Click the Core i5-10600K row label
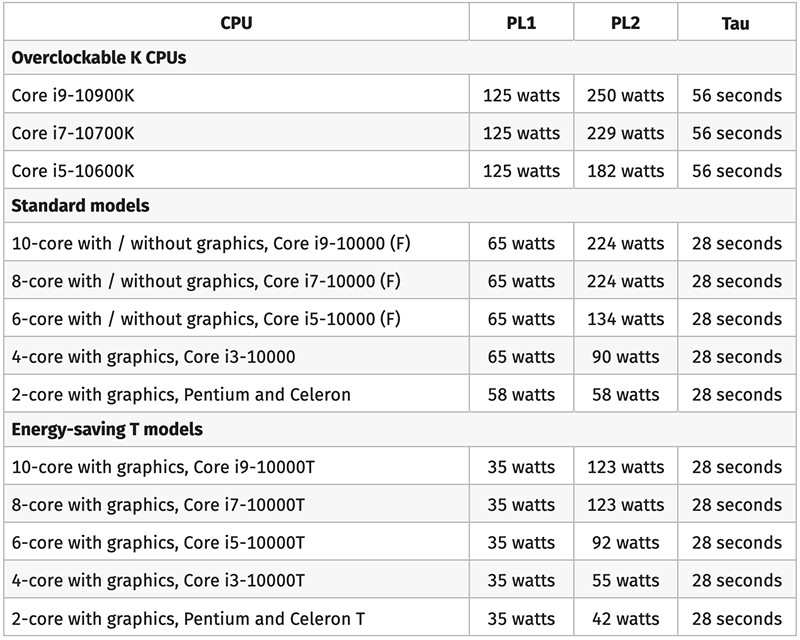 point(72,170)
